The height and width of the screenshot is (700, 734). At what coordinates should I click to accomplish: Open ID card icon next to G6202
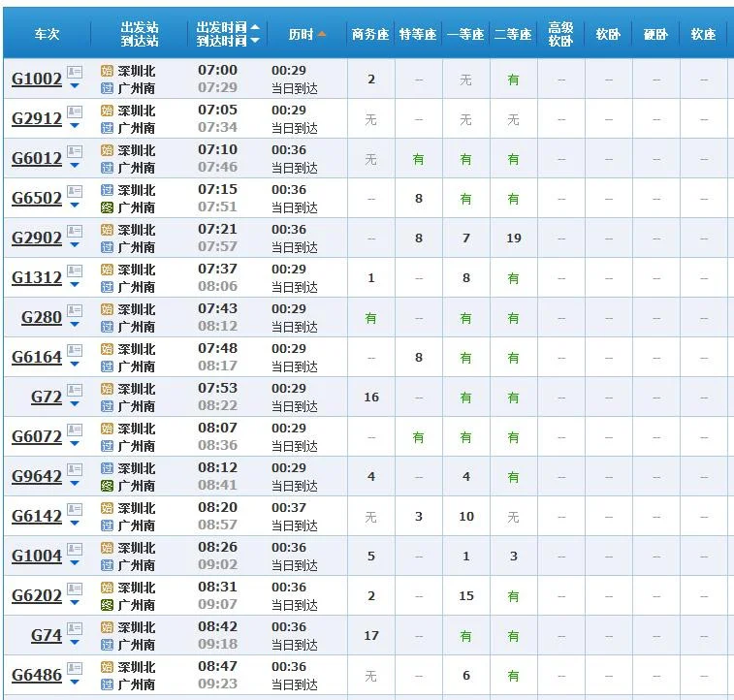tap(75, 589)
